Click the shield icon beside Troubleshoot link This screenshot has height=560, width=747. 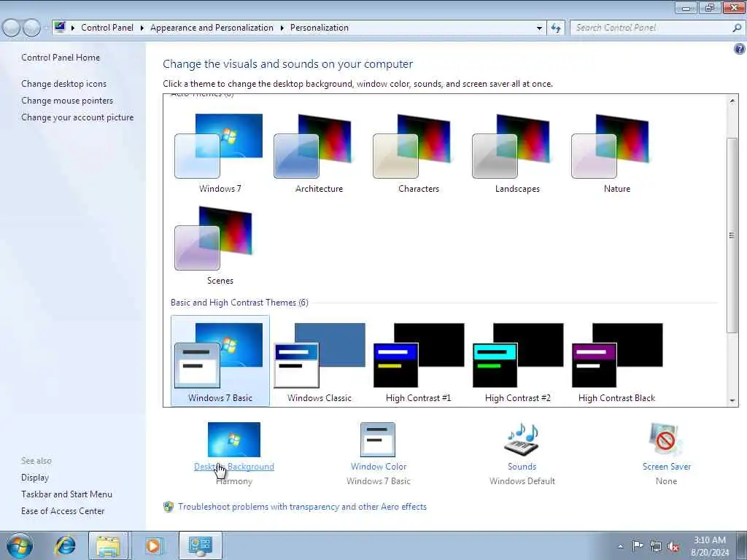point(169,507)
